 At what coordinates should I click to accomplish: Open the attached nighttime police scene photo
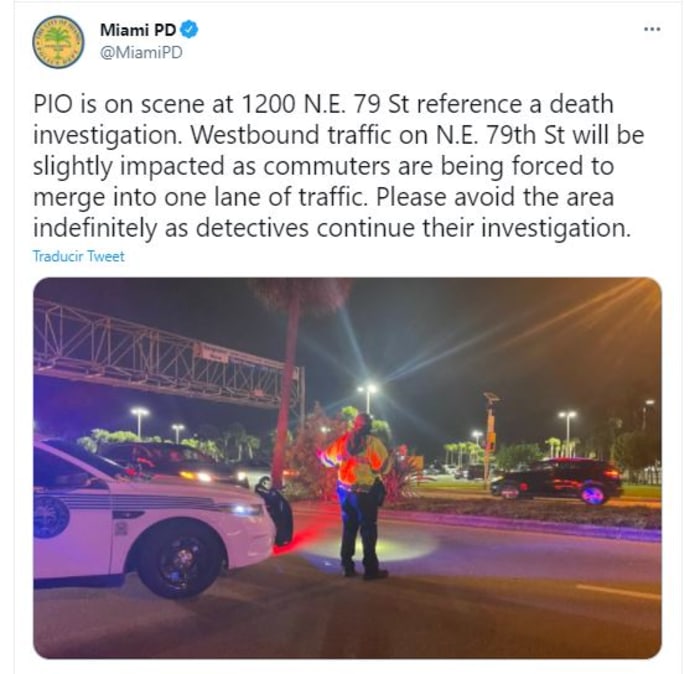tap(347, 468)
